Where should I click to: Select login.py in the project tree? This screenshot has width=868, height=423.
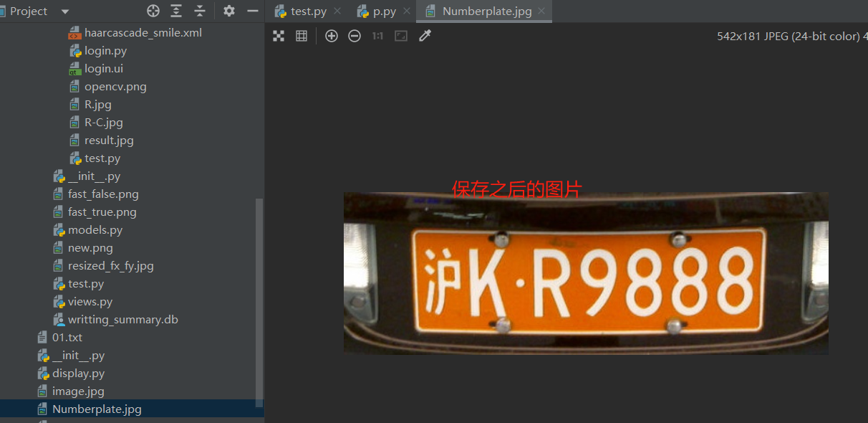(x=105, y=51)
